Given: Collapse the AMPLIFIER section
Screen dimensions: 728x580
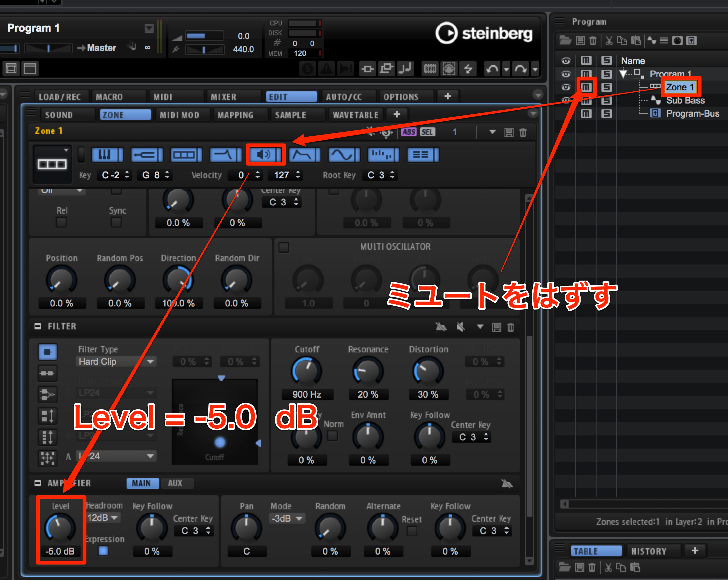Looking at the screenshot, I should (x=37, y=483).
